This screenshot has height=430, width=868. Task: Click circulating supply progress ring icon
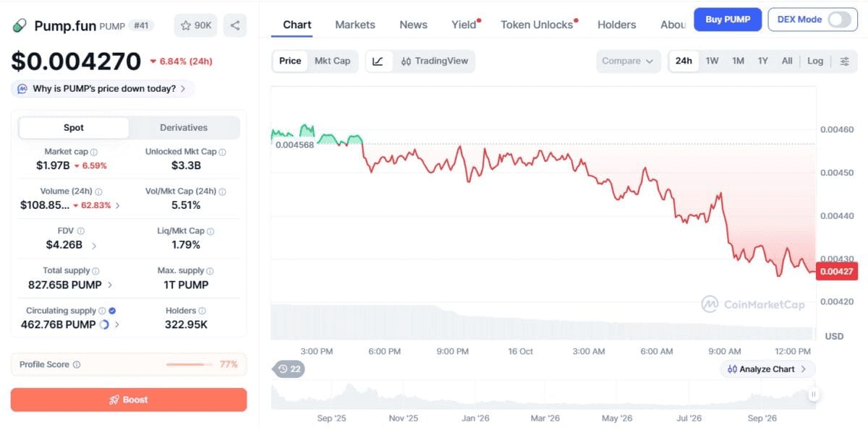click(x=103, y=325)
